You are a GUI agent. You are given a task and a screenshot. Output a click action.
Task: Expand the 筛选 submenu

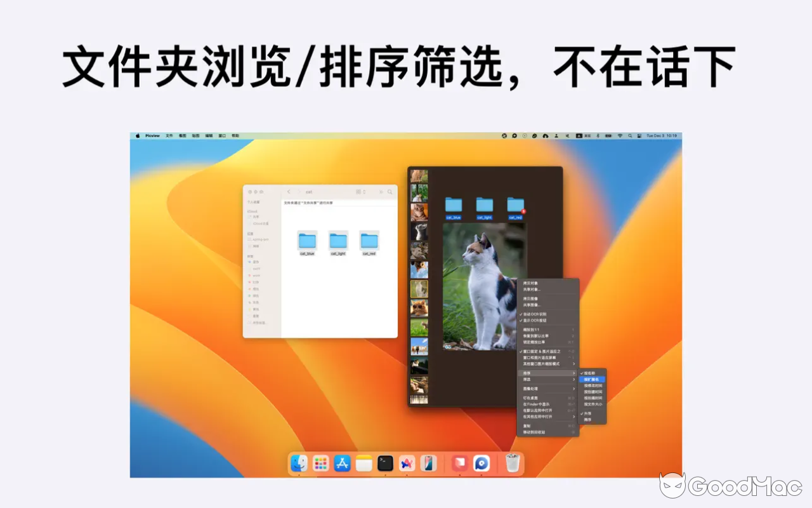[549, 379]
